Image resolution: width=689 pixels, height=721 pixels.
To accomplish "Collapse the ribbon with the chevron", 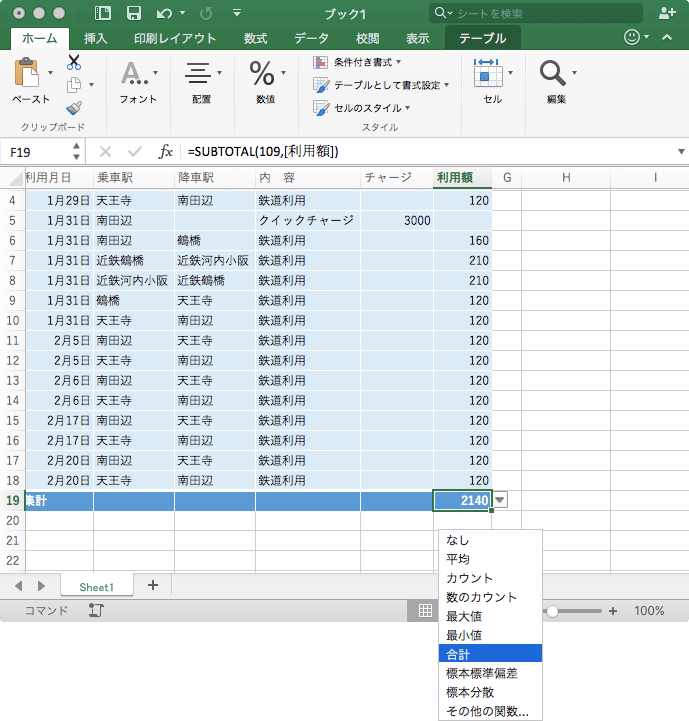I will 667,37.
